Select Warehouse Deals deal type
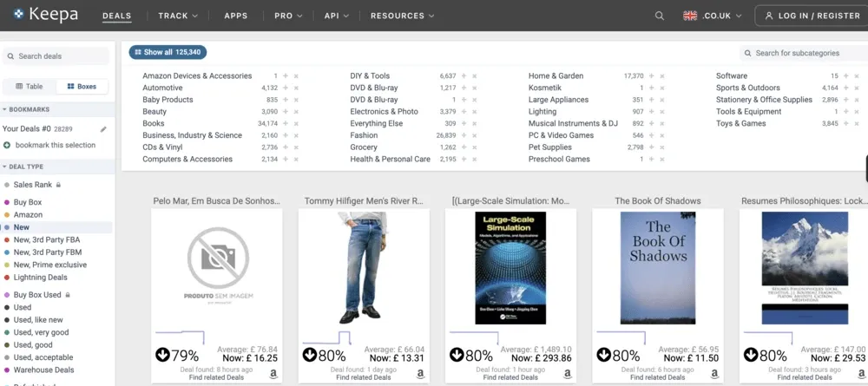The image size is (868, 386). (43, 370)
